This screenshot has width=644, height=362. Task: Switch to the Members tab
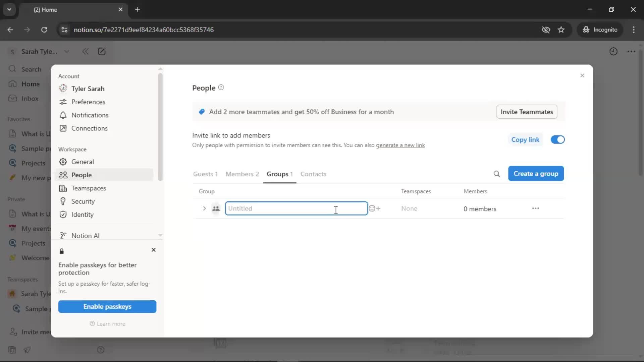242,174
